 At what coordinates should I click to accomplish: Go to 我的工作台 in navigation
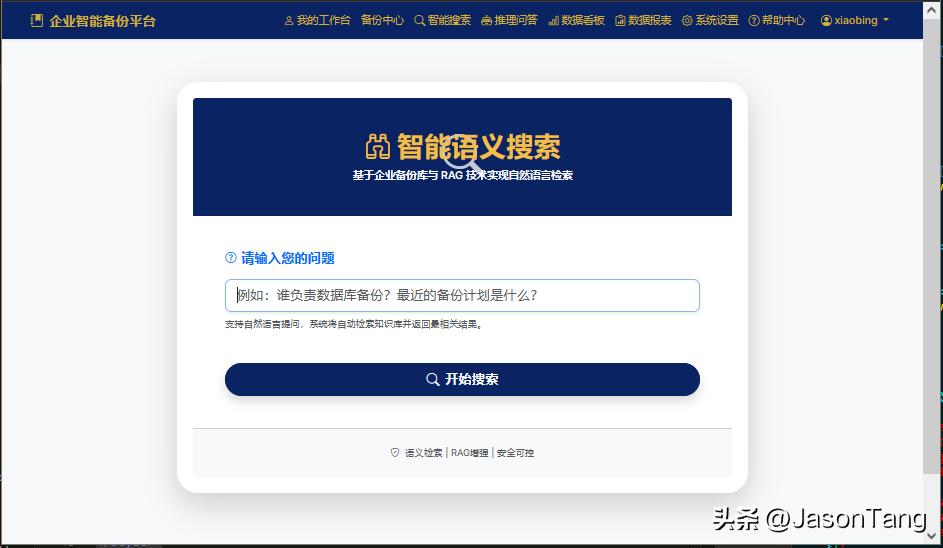(317, 20)
